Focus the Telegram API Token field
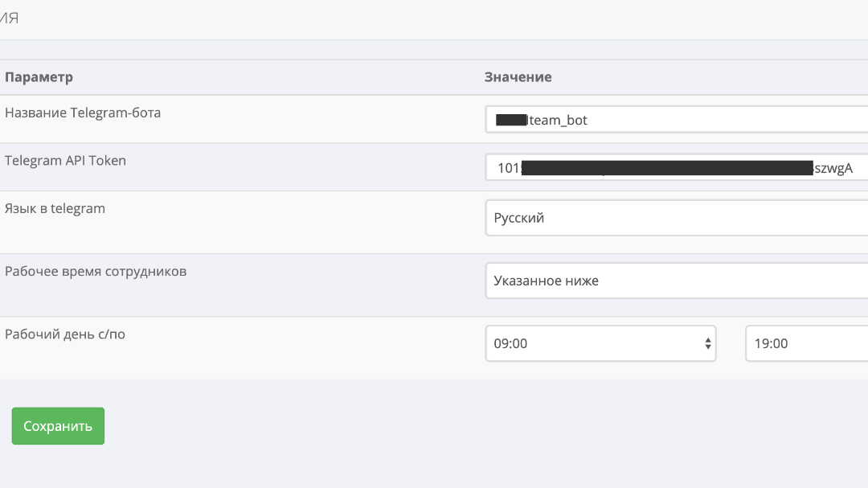This screenshot has width=868, height=488. click(x=677, y=167)
